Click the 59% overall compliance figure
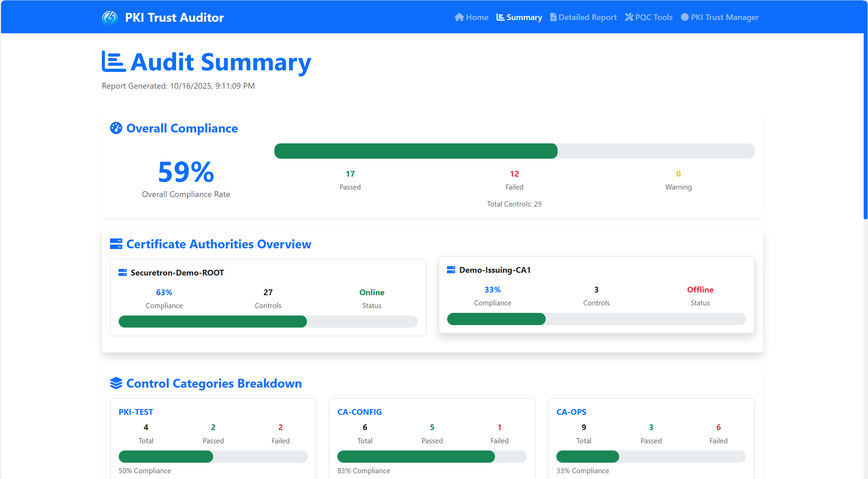This screenshot has height=479, width=868. tap(186, 172)
